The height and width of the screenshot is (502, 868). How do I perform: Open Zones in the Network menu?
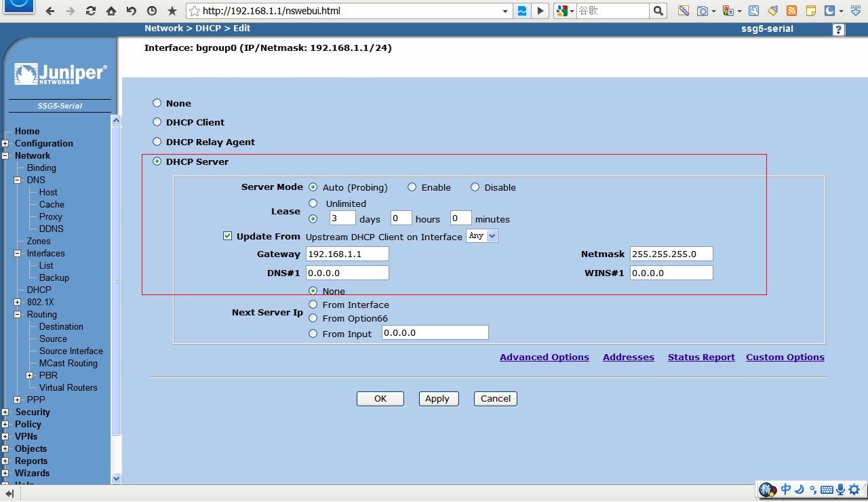click(39, 241)
